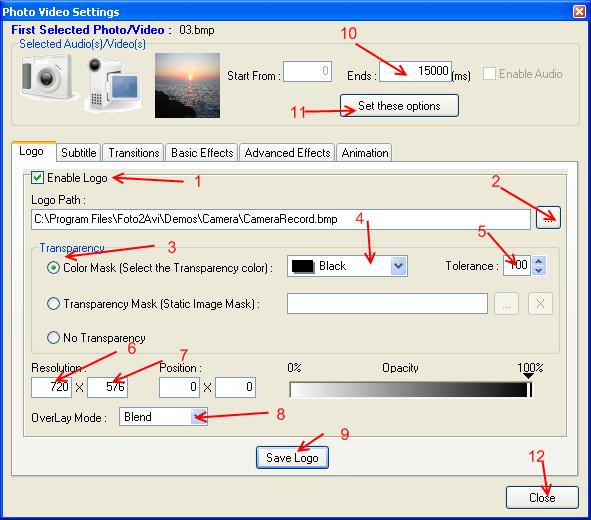Image resolution: width=591 pixels, height=520 pixels.
Task: Click Set these options button
Action: pyautogui.click(x=399, y=106)
